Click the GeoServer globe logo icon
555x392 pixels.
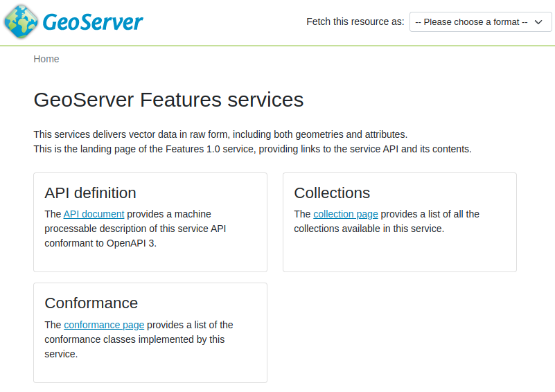21,21
